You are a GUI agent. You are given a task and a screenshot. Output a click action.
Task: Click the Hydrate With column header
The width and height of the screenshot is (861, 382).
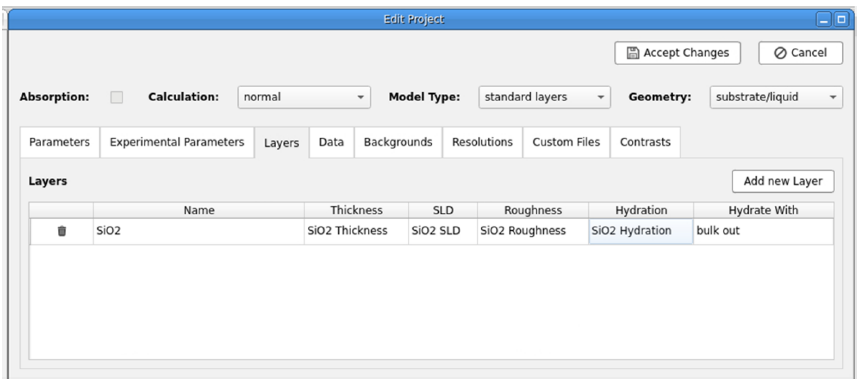763,210
